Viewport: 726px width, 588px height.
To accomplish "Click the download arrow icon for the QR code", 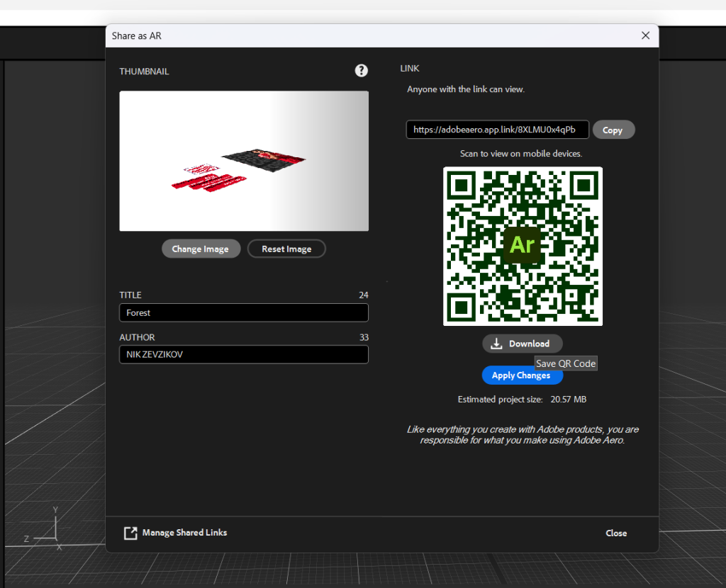I will pyautogui.click(x=497, y=344).
